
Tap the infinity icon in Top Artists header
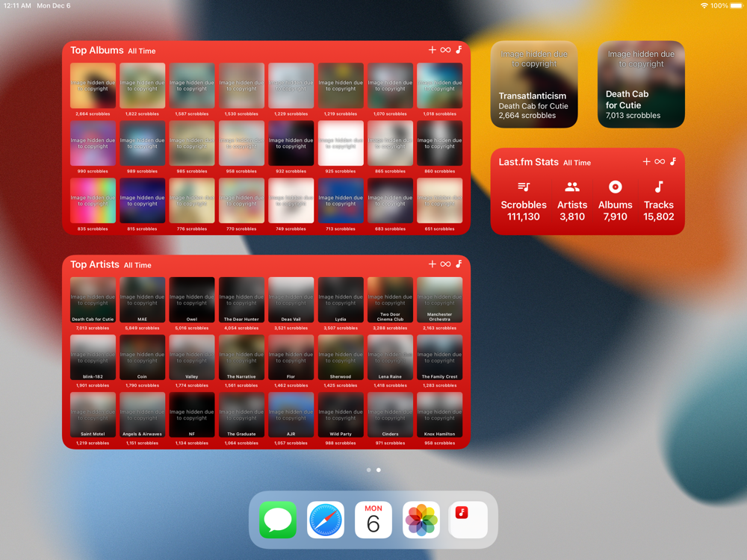[445, 264]
